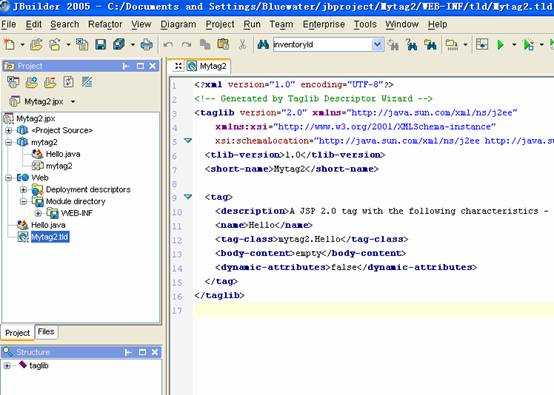Screen dimensions: 554x395
Task: Open the Mytag2.jpx project dropdown
Action: pos(73,101)
